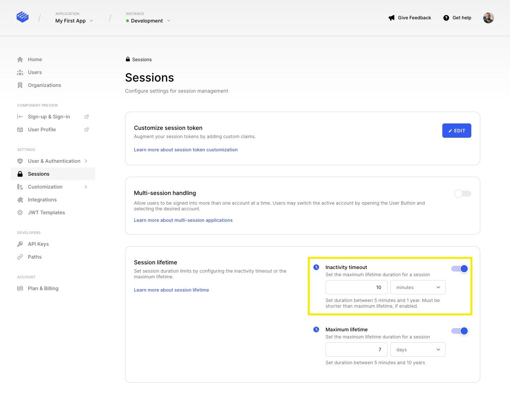Click the Organizations building icon
Viewport: 510px width, 420px height.
pyautogui.click(x=20, y=85)
